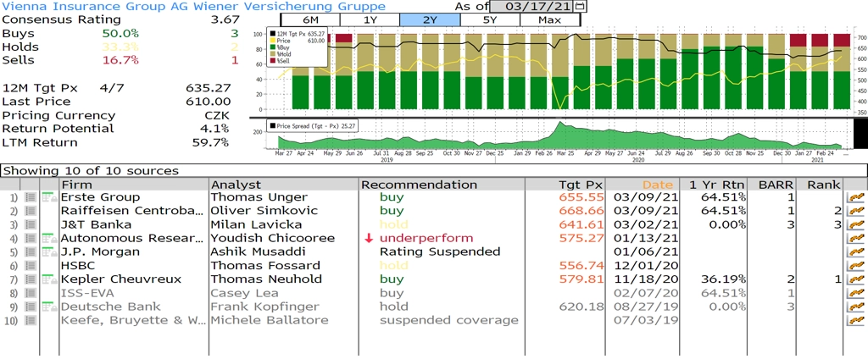Open the Vienna Insurance Group company title link
868x359 pixels.
[194, 6]
